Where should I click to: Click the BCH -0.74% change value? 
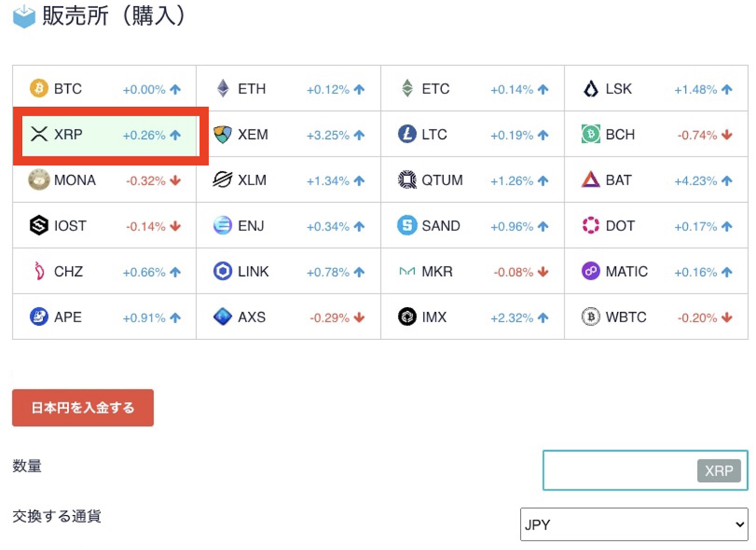point(697,135)
